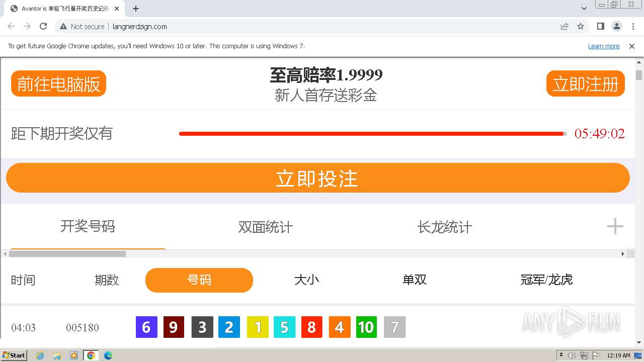This screenshot has height=362, width=644.
Task: Bookmark this page with the star icon
Action: (581, 26)
